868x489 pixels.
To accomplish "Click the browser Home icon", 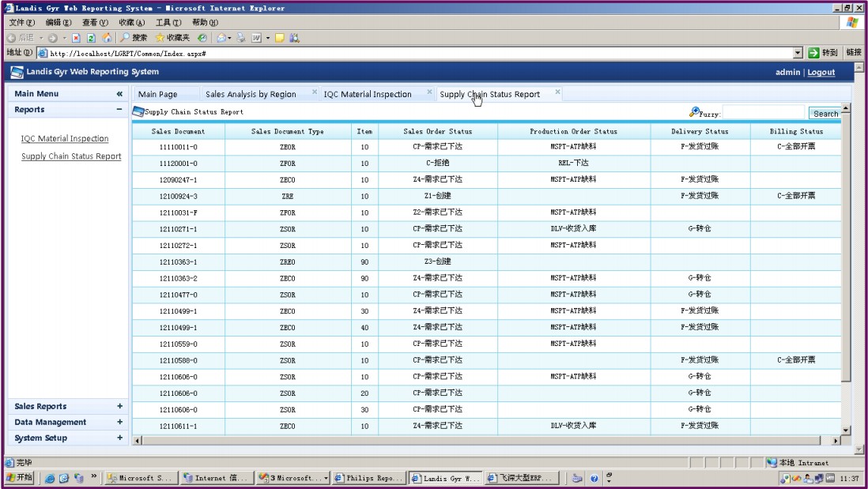I will pos(107,37).
